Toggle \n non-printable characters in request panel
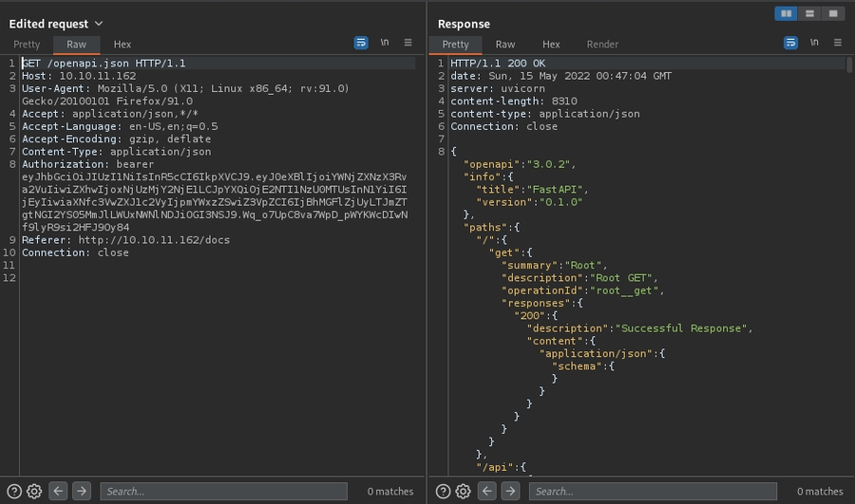 point(385,44)
